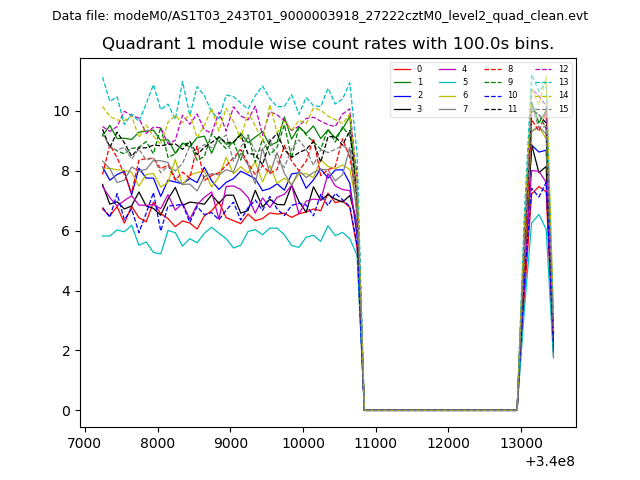This screenshot has width=640, height=480.
Task: Click the black solid legend line for module 3
Action: (x=402, y=108)
